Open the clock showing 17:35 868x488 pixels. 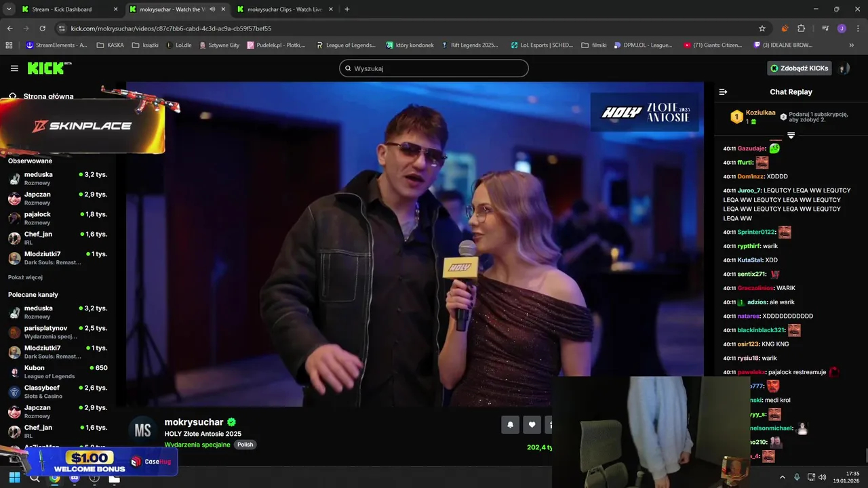[x=847, y=477]
